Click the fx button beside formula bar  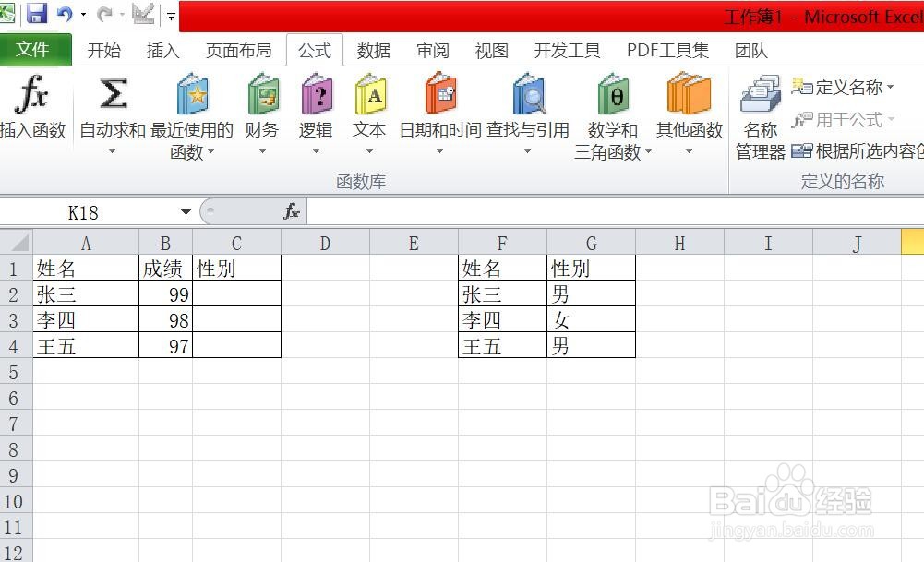pyautogui.click(x=292, y=211)
